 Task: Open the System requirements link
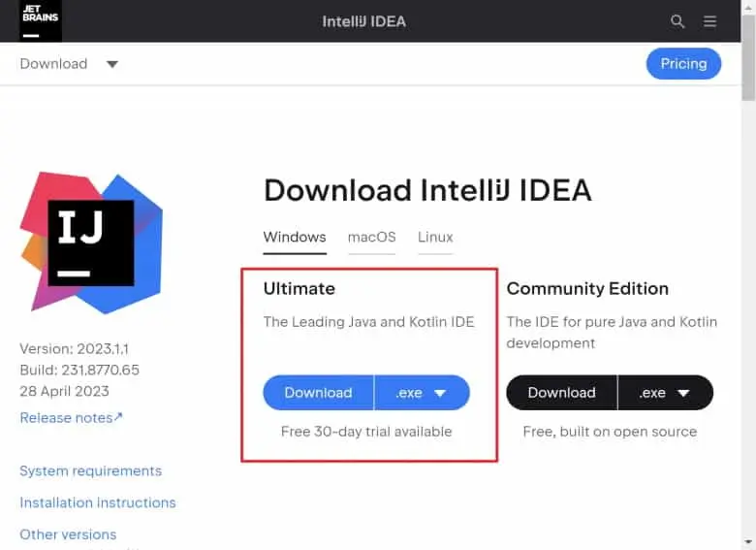click(90, 470)
